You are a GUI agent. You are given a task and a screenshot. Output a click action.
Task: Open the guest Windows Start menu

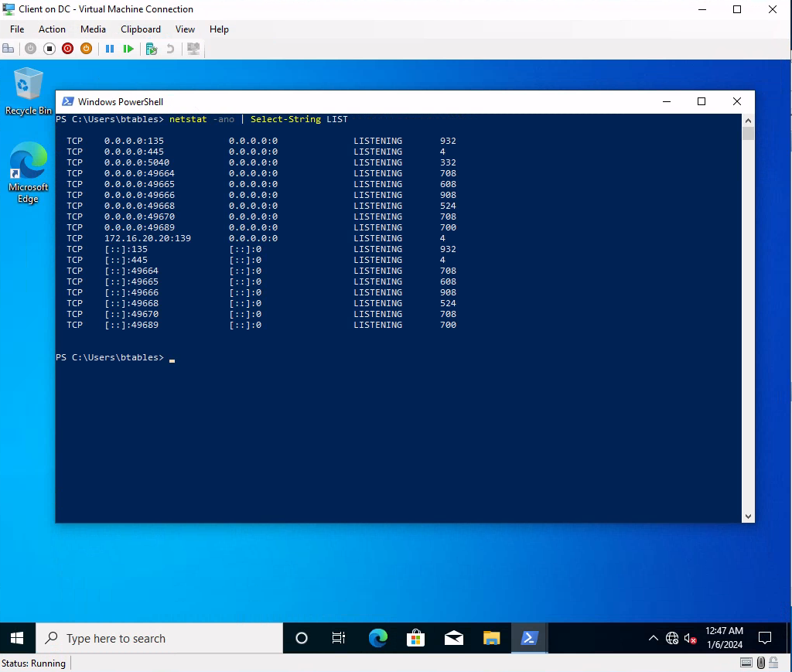point(17,638)
